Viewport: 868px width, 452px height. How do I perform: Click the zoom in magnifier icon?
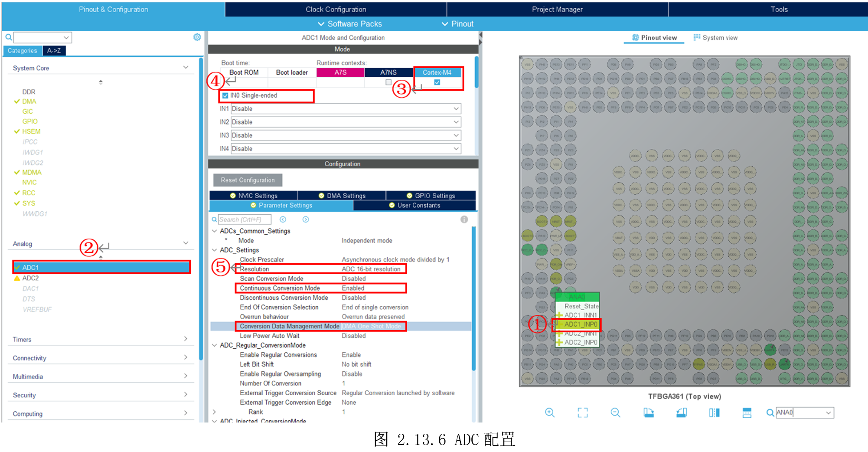(550, 413)
